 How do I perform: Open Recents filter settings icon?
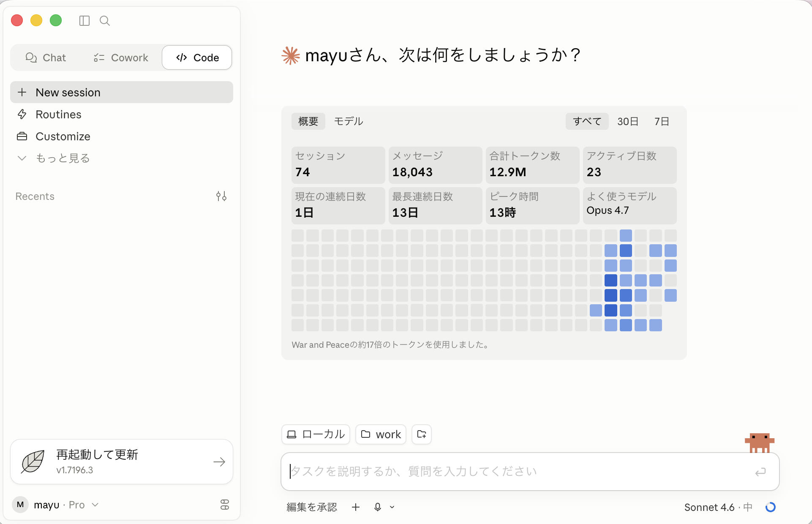pos(221,196)
